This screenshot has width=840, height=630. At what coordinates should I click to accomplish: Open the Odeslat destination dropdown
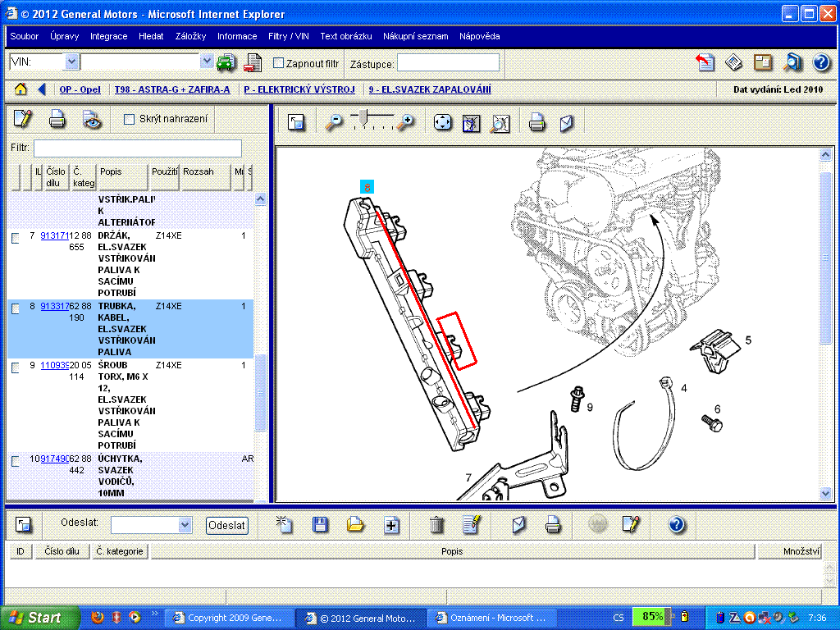[x=185, y=525]
